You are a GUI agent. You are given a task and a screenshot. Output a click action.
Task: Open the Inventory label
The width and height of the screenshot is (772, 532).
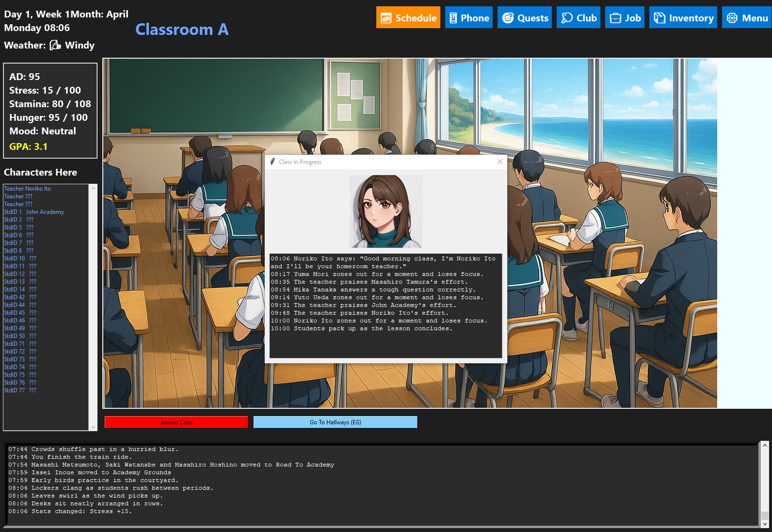[691, 18]
